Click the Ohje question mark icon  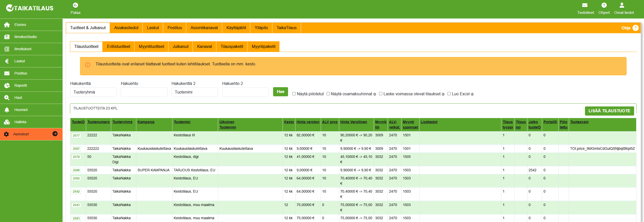(635, 28)
